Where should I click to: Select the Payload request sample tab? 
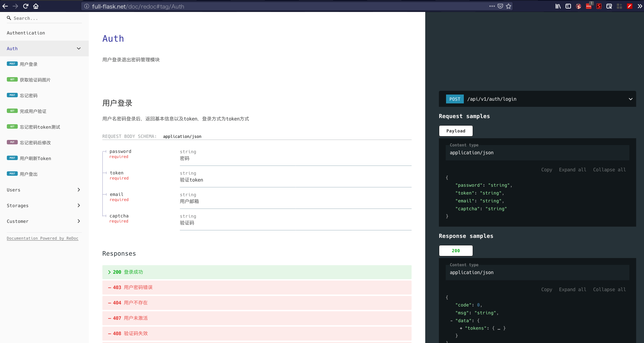coord(456,131)
